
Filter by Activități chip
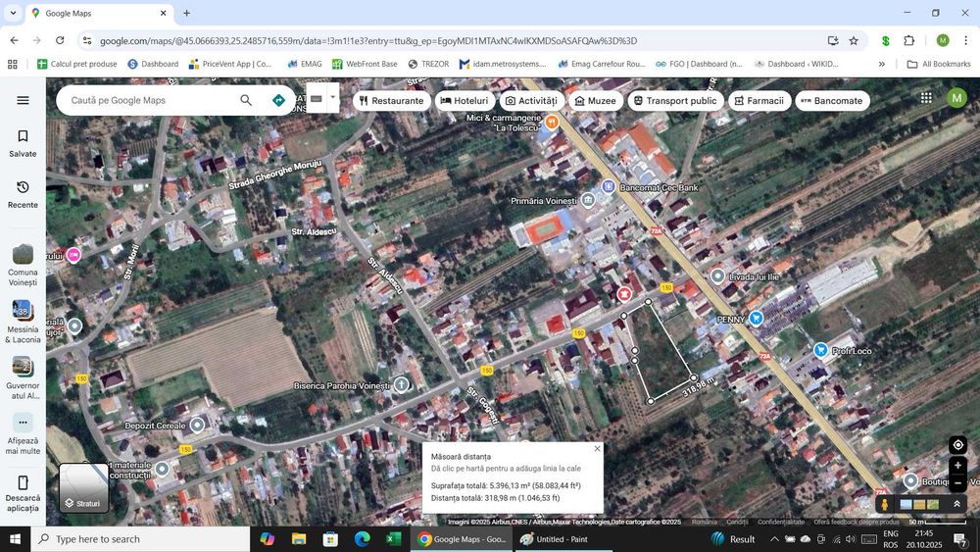pyautogui.click(x=531, y=101)
